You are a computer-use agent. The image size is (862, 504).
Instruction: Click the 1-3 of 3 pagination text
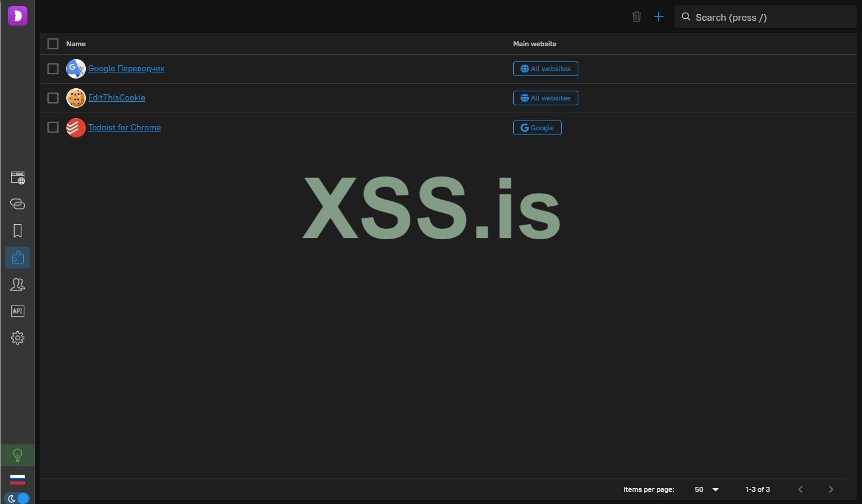[758, 489]
